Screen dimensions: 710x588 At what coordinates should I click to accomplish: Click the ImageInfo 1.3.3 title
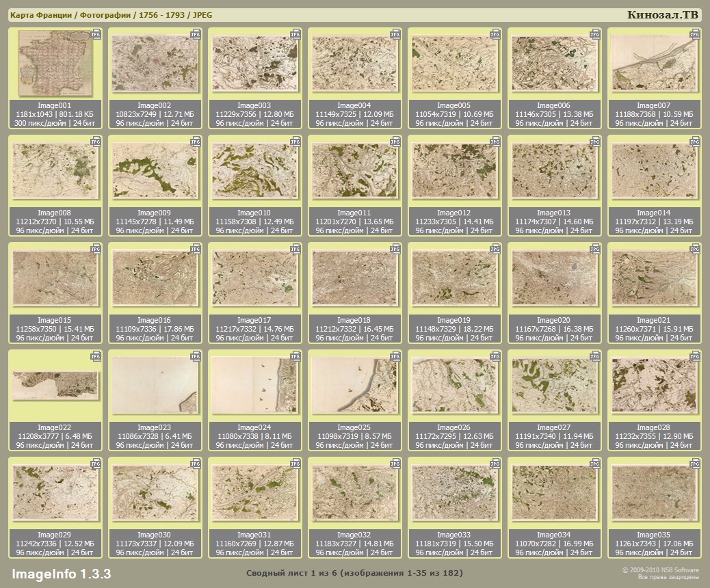(61, 573)
